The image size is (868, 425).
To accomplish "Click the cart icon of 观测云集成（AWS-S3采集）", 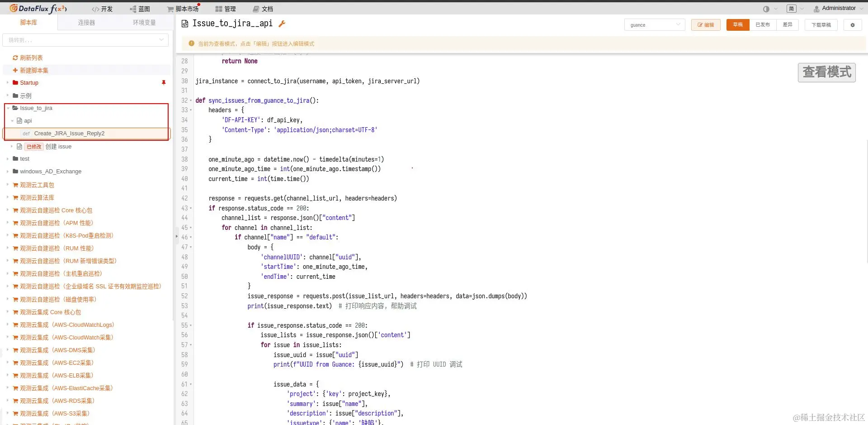I will [15, 414].
